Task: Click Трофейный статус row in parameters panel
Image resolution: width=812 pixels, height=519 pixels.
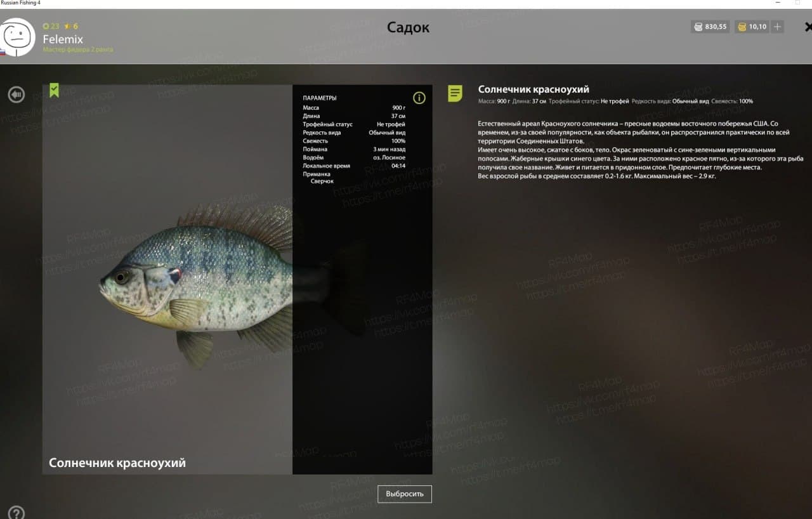Action: click(x=354, y=124)
